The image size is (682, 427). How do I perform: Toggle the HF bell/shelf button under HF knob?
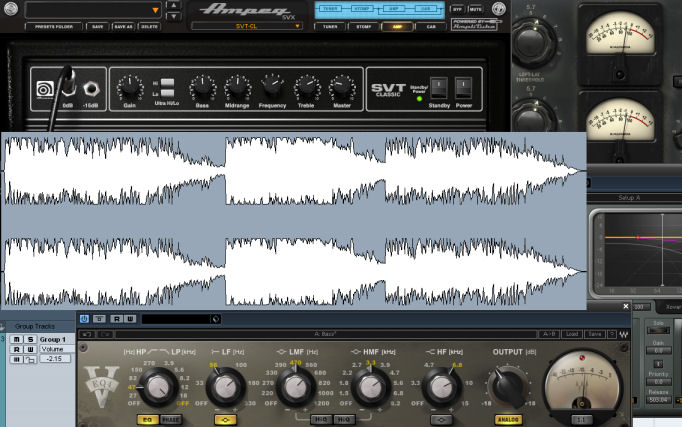(441, 420)
